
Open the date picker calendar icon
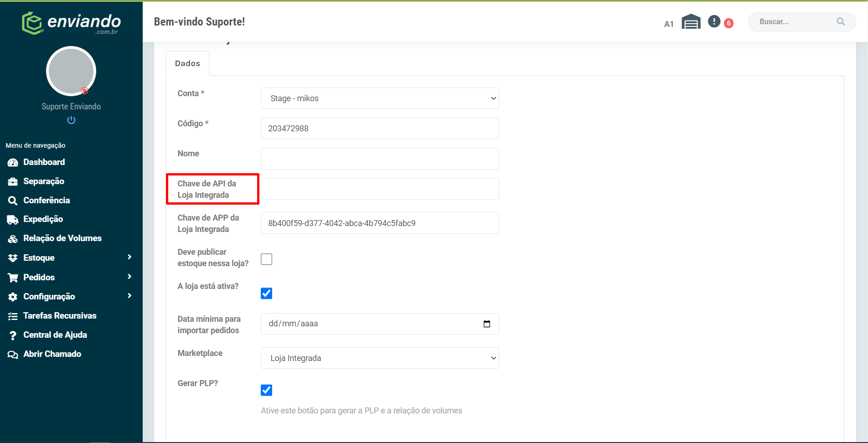pyautogui.click(x=487, y=324)
